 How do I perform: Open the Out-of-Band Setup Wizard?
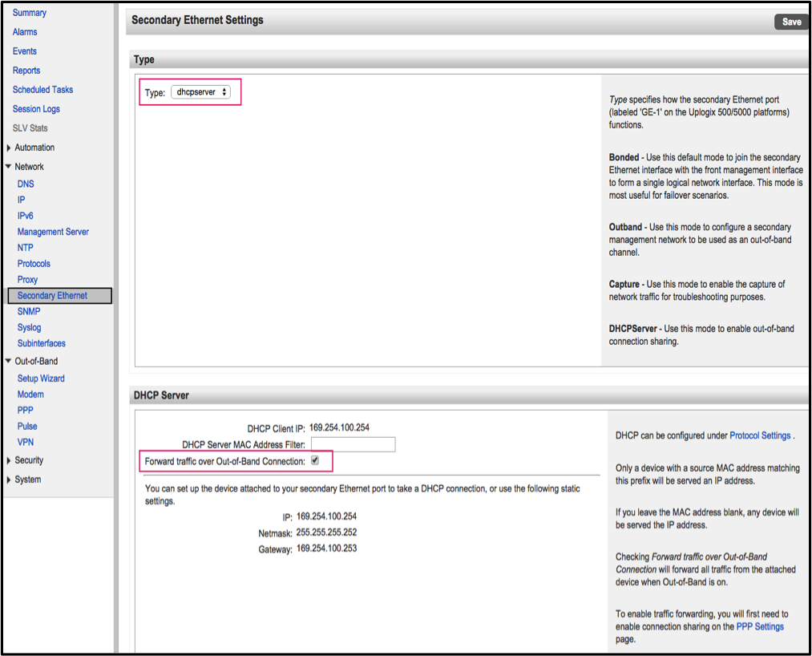41,379
